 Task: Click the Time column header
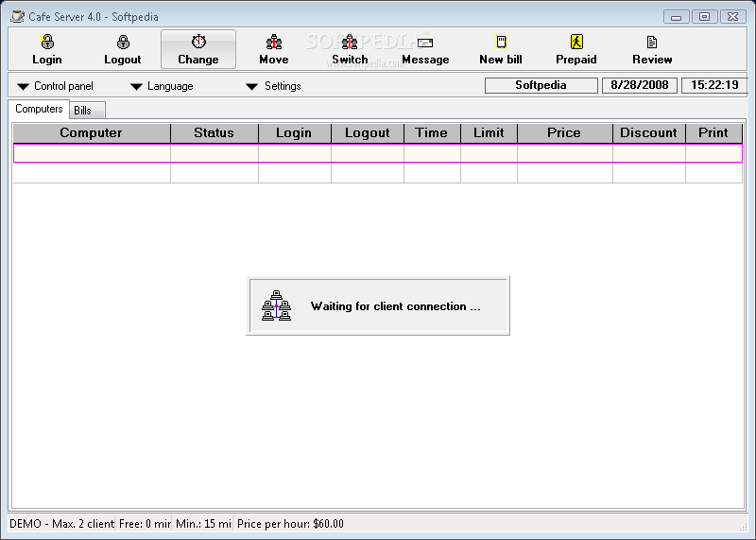point(432,133)
